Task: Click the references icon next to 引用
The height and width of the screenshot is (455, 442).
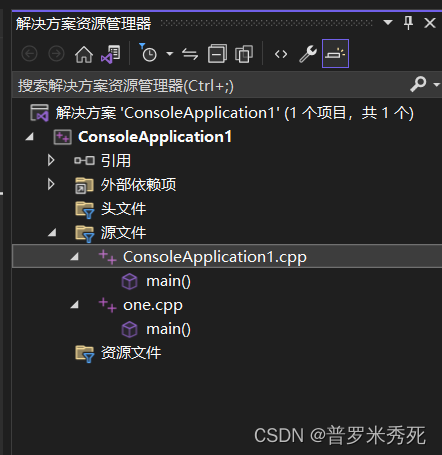Action: point(84,161)
